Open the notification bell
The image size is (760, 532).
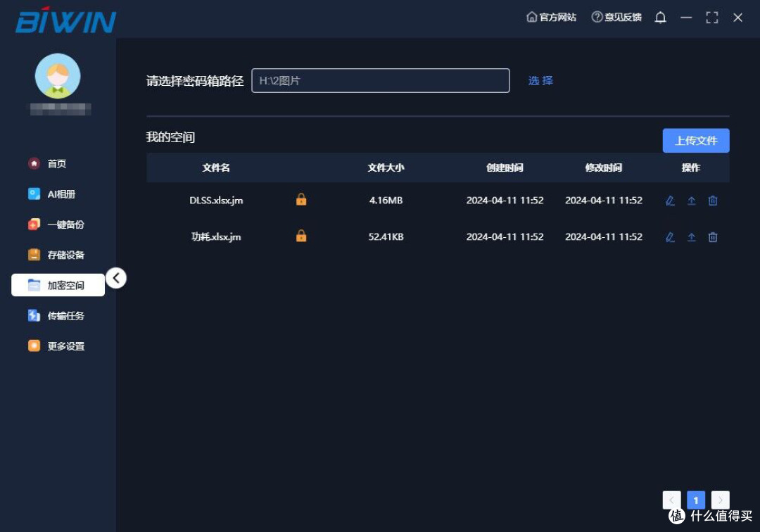pos(660,18)
